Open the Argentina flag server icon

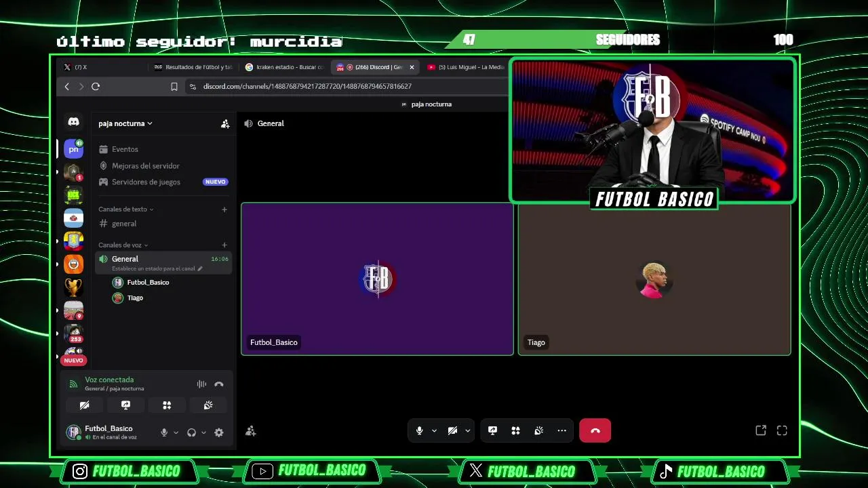click(73, 218)
